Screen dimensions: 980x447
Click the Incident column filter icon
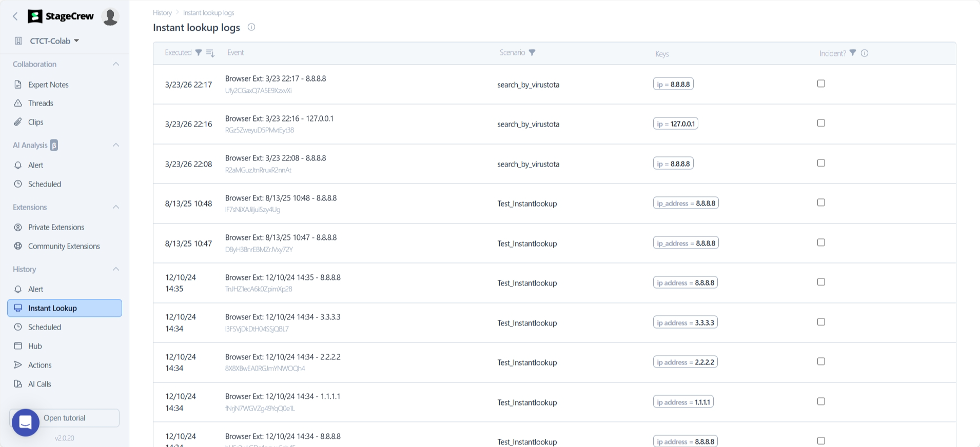[853, 53]
